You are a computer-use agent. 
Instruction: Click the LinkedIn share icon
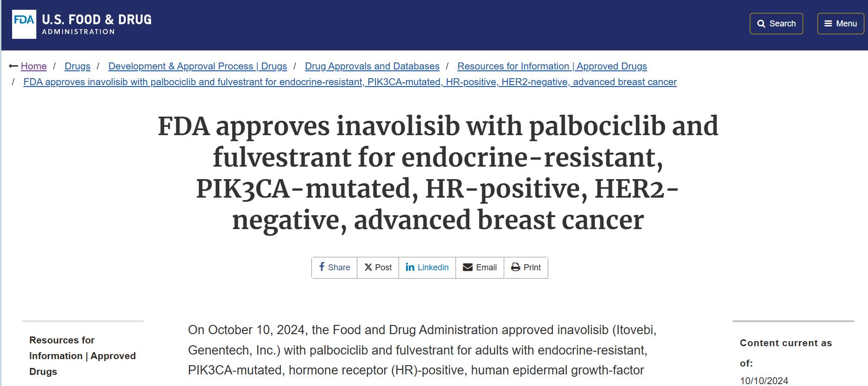pos(410,267)
